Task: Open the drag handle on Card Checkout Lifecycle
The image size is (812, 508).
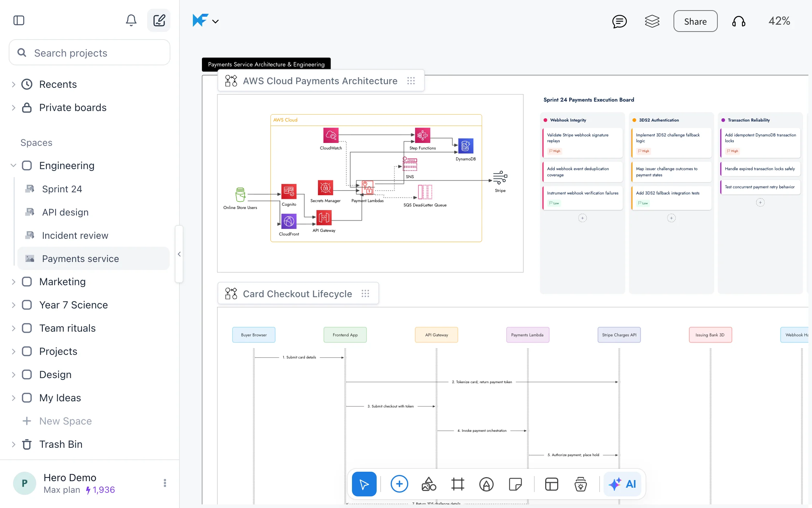Action: coord(365,294)
